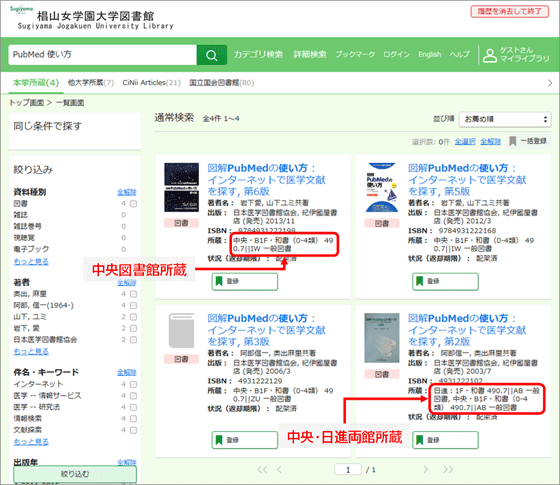Clear material type filters with 全解除
This screenshot has width=560, height=485.
click(x=127, y=192)
